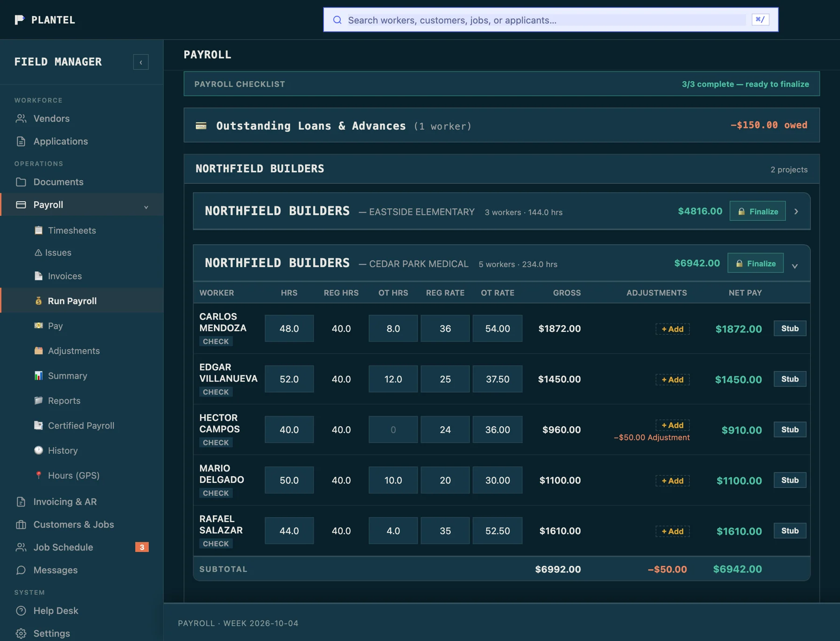The height and width of the screenshot is (641, 840).
Task: Click the Plantel flag logo icon
Action: point(19,20)
